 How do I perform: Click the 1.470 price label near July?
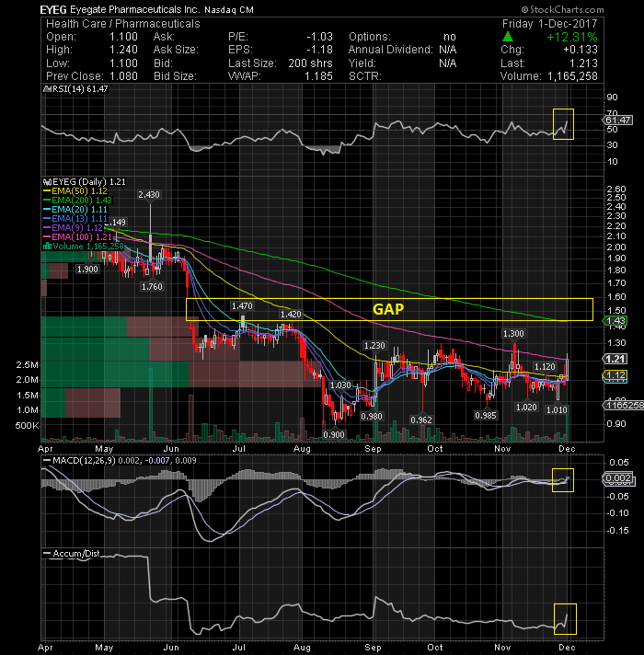[x=242, y=306]
